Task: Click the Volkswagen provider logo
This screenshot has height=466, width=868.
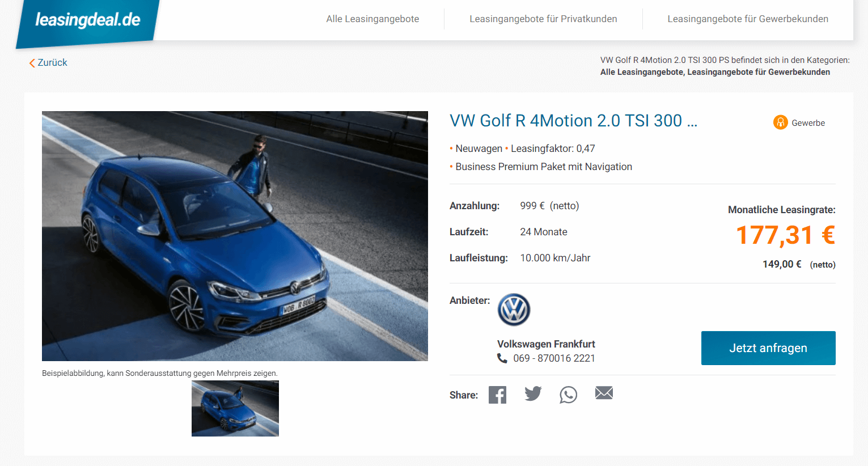Action: tap(514, 310)
